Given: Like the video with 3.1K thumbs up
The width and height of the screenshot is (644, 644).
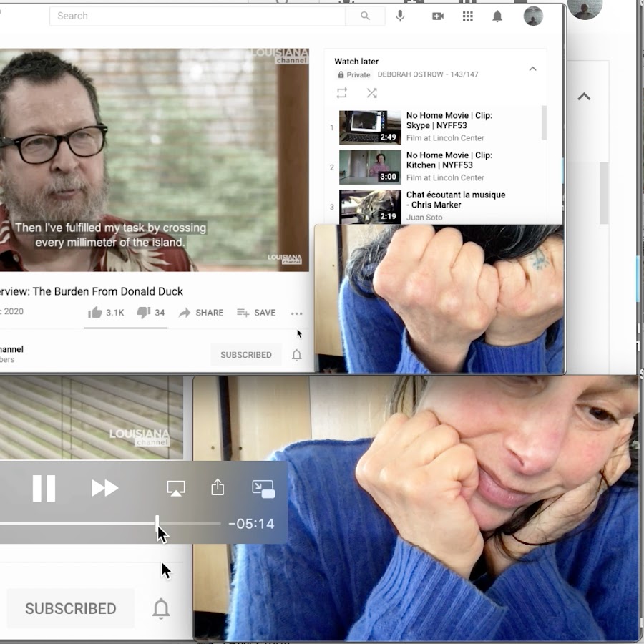Looking at the screenshot, I should pos(105,313).
